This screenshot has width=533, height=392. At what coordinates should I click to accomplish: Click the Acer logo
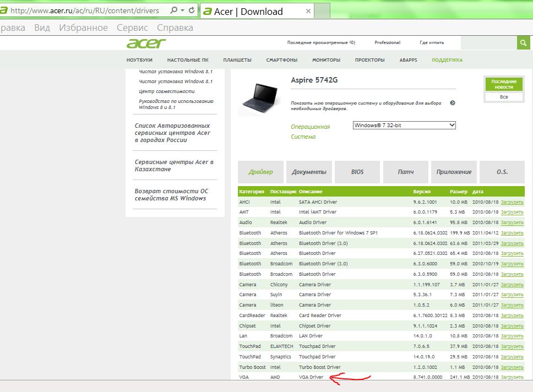coord(146,43)
